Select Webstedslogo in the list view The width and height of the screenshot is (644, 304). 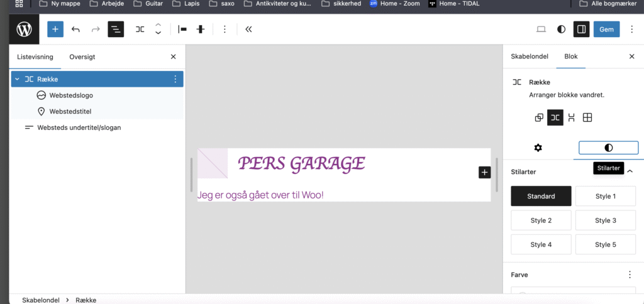click(x=71, y=95)
